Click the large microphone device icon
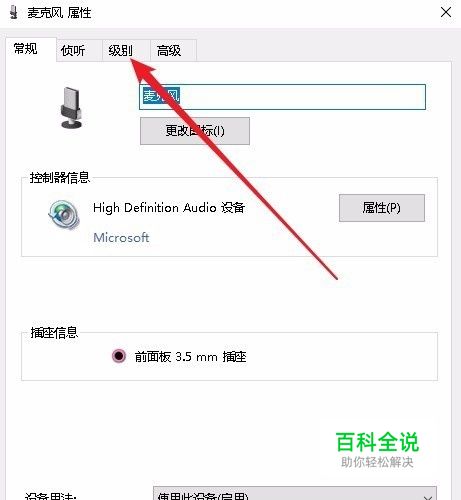 point(71,108)
